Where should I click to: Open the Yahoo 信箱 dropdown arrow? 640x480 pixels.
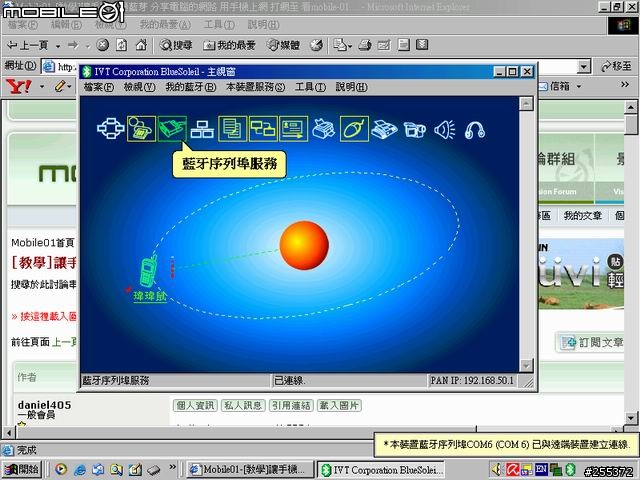click(x=578, y=86)
